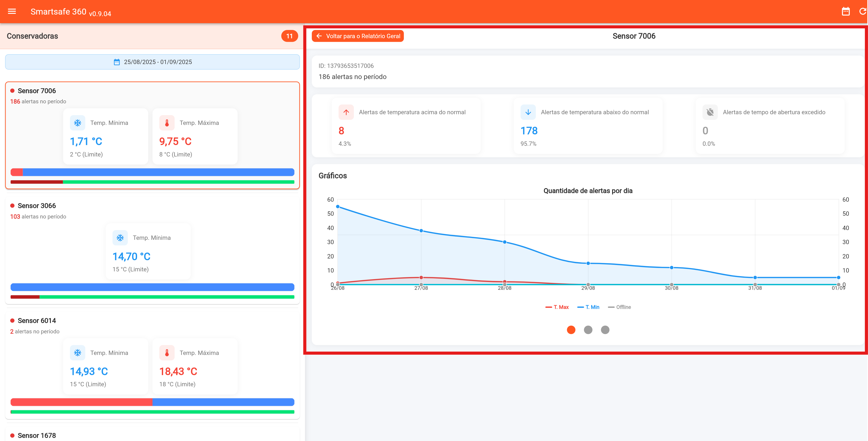Click the 26/08 T. Min data point
This screenshot has height=441, width=868.
tap(338, 207)
